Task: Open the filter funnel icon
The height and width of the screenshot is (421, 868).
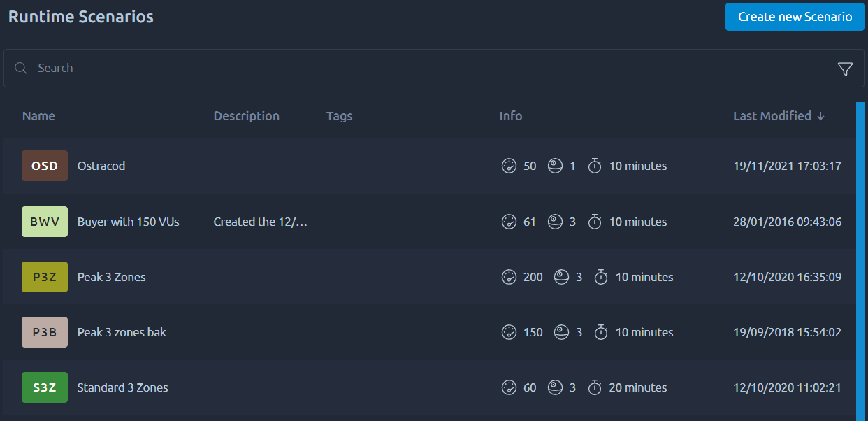Action: point(845,69)
